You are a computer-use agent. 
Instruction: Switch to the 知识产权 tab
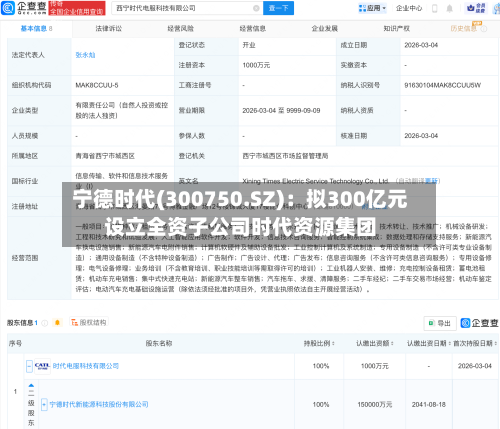(397, 29)
